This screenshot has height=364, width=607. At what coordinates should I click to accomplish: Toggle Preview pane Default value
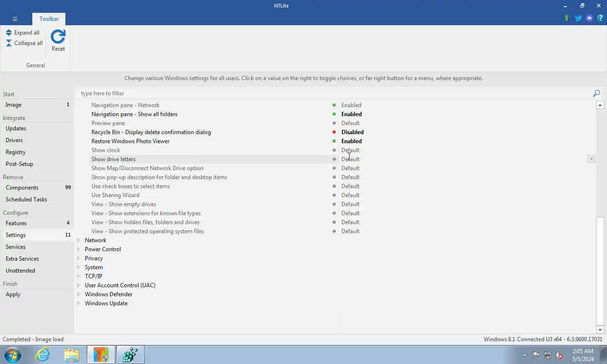350,123
